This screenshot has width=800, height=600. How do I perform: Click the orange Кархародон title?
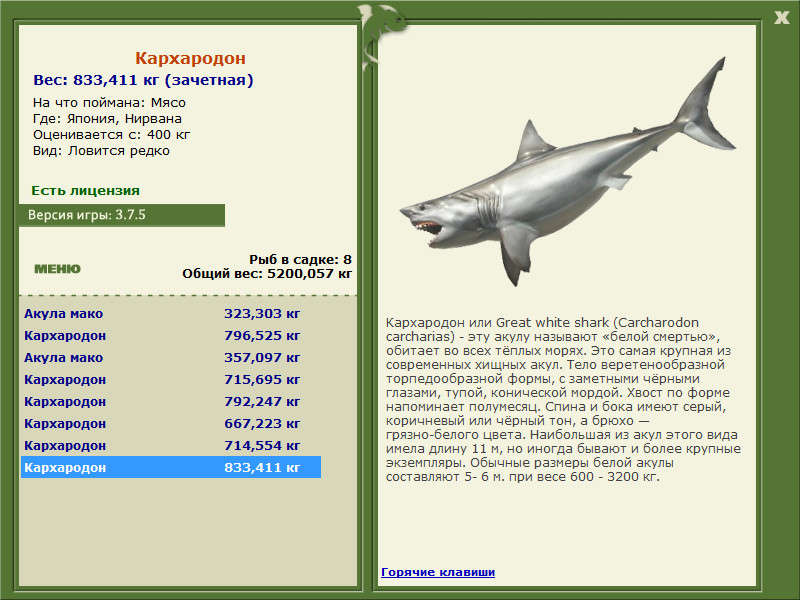click(x=190, y=58)
